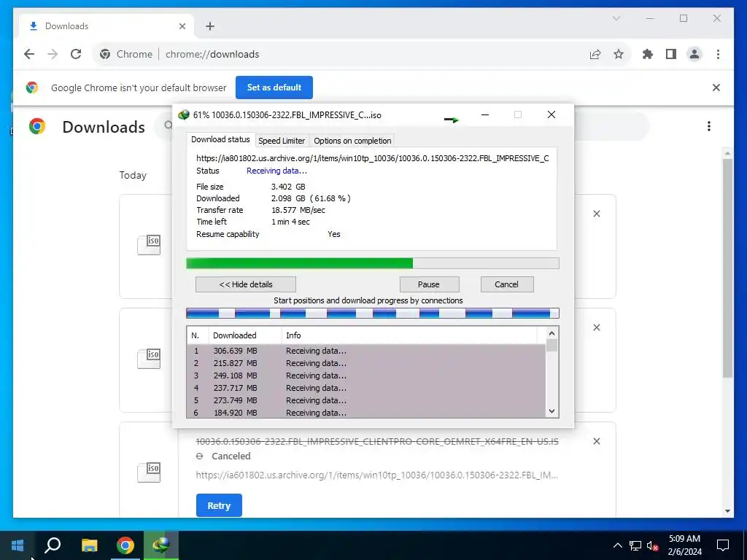This screenshot has height=560, width=747.
Task: Select connection 6 row 184.920 MB
Action: click(366, 413)
